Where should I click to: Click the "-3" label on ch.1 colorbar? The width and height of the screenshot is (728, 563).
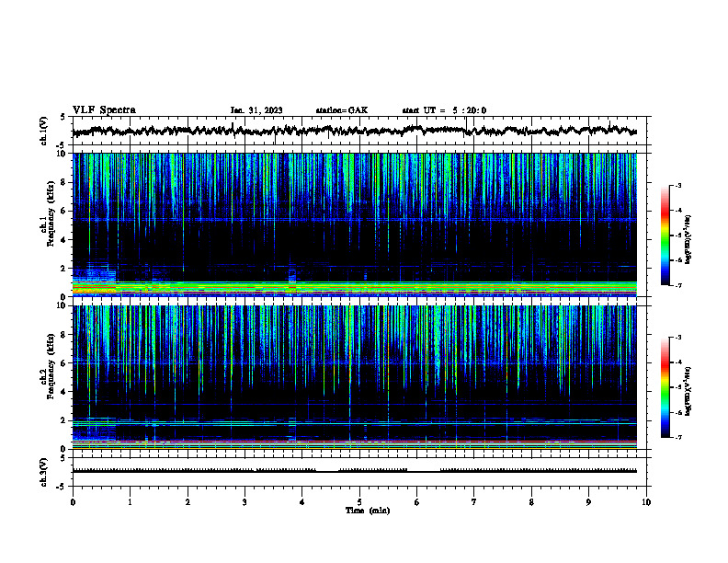[677, 185]
